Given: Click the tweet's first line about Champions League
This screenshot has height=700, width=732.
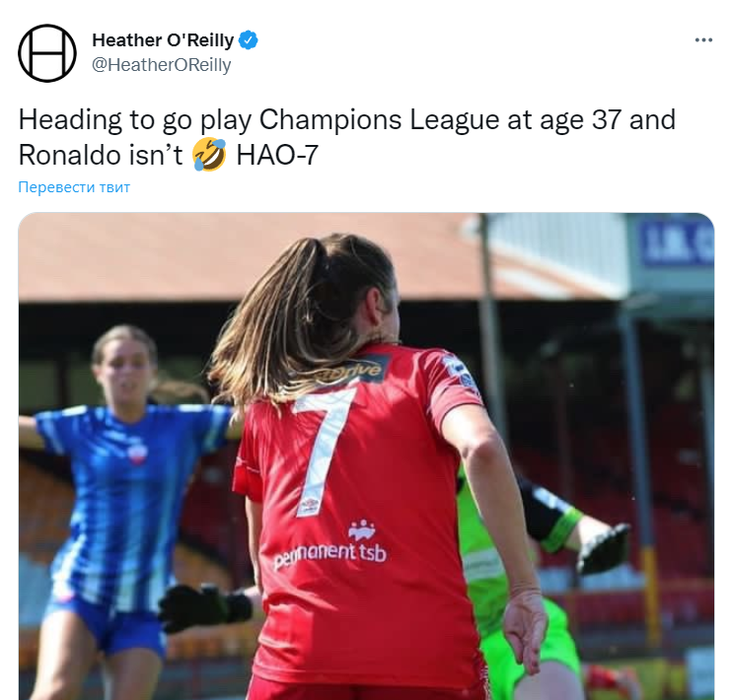Looking at the screenshot, I should point(347,119).
